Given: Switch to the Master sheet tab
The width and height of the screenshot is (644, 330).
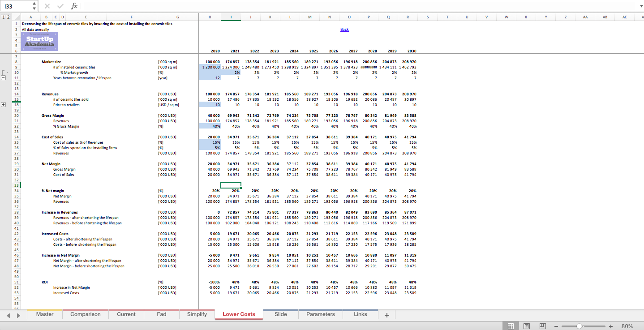Looking at the screenshot, I should click(x=44, y=314).
